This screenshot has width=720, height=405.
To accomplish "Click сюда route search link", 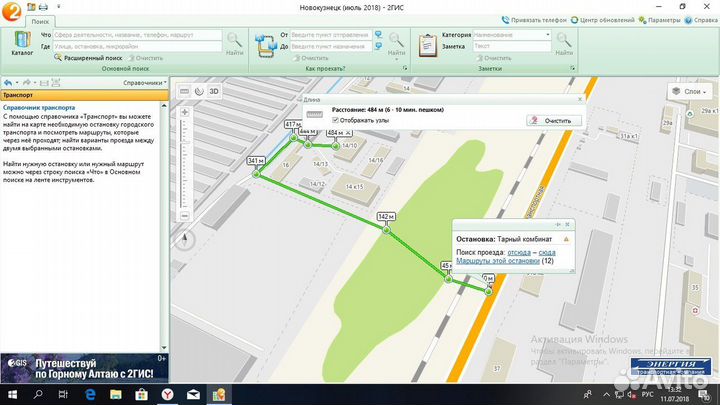I will point(547,253).
